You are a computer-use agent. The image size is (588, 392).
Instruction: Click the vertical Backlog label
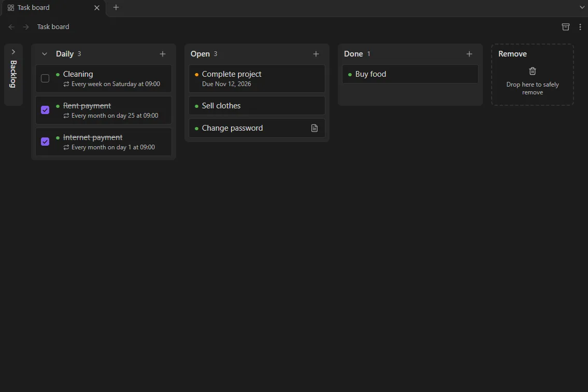click(13, 74)
